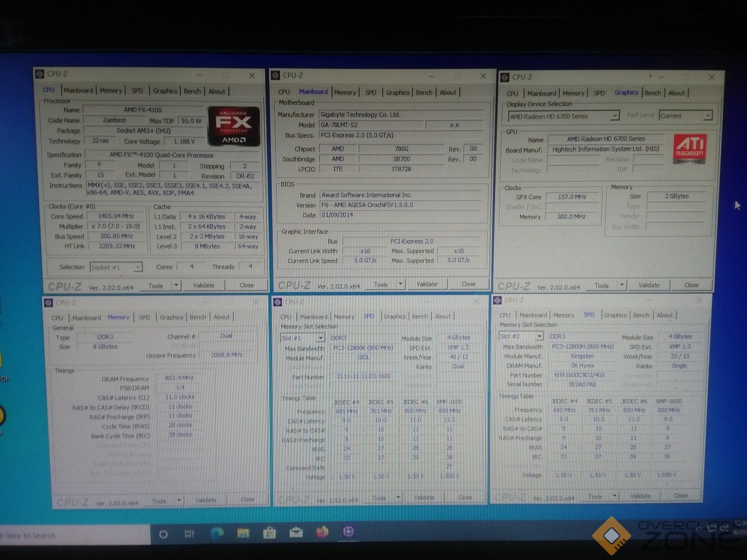Image resolution: width=747 pixels, height=560 pixels.
Task: Click the CPU-Z title icon in the Slot #1 SPD window
Action: (x=277, y=302)
